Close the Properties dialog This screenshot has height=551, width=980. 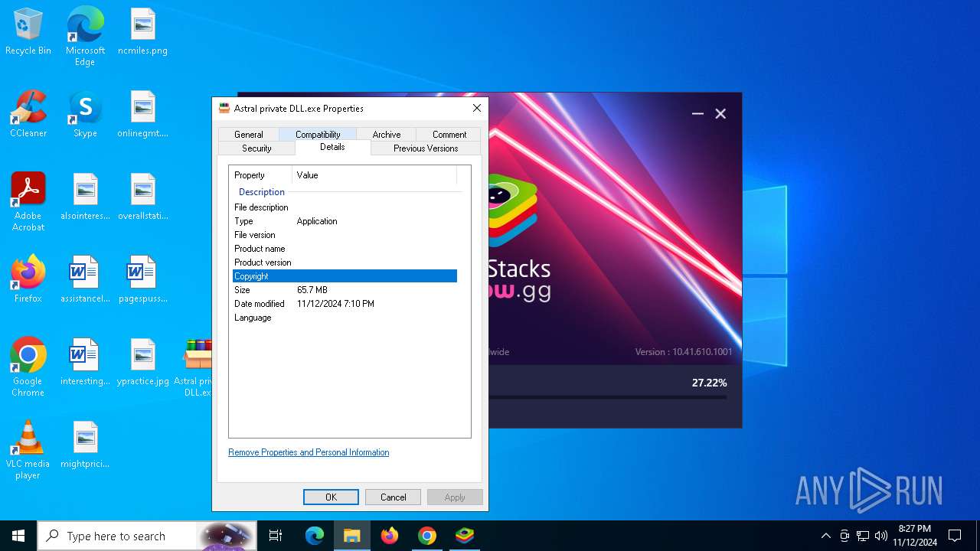point(476,108)
